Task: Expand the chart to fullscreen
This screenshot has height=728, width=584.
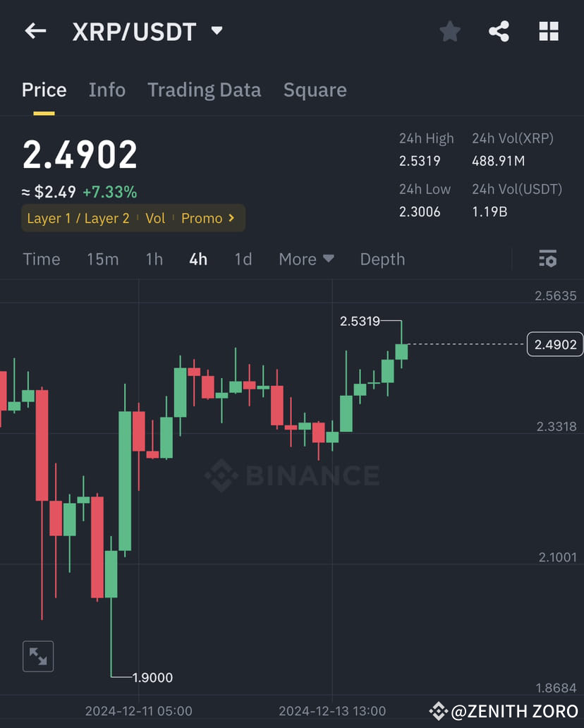Action: coord(38,656)
